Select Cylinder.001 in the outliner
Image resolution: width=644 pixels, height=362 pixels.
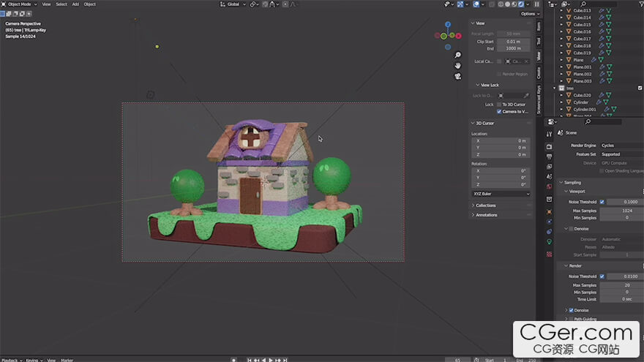point(584,110)
